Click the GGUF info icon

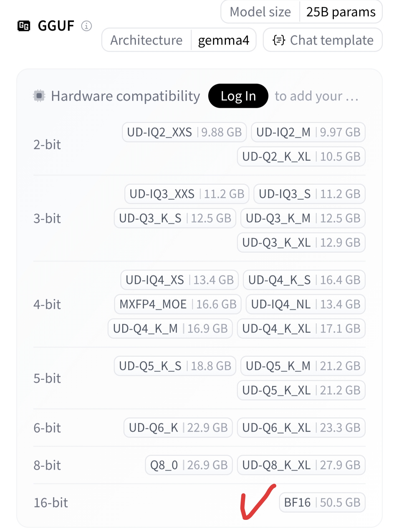coord(86,26)
